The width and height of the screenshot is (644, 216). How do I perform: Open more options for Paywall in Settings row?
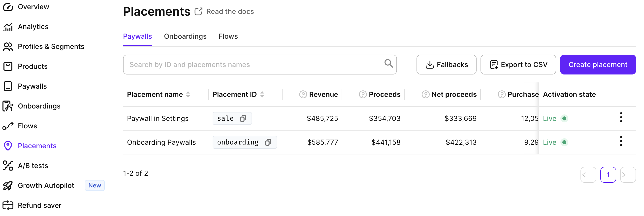[621, 117]
